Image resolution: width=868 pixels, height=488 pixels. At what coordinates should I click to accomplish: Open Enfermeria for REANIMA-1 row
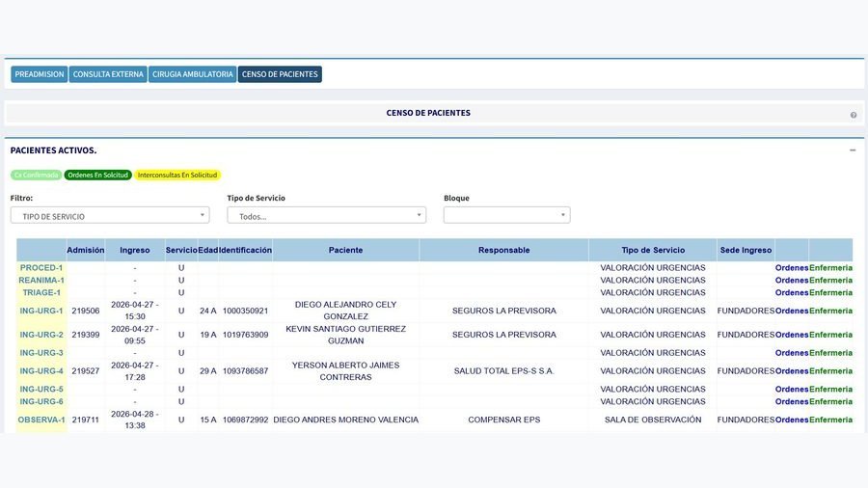pos(831,281)
